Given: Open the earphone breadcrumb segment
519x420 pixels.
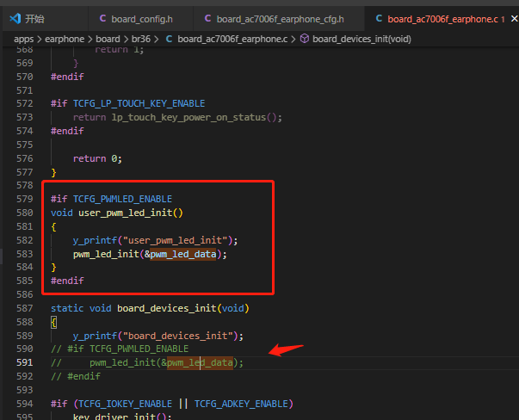Looking at the screenshot, I should tap(65, 39).
